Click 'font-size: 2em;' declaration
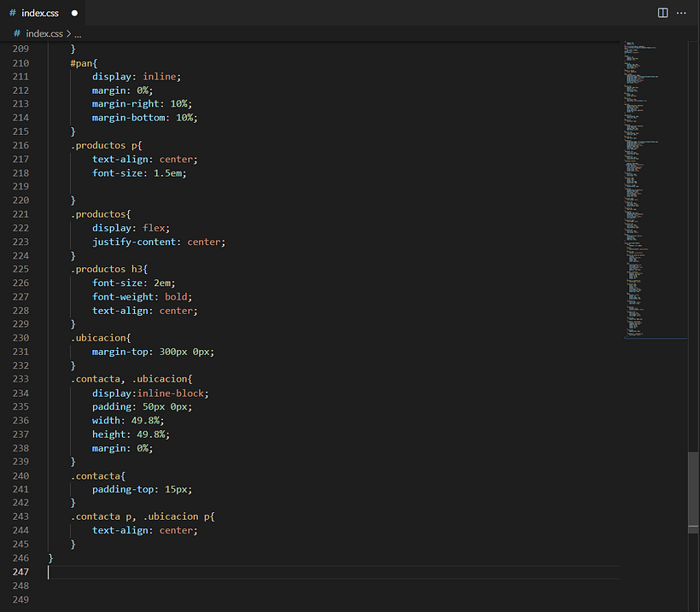The image size is (700, 612). (x=133, y=283)
